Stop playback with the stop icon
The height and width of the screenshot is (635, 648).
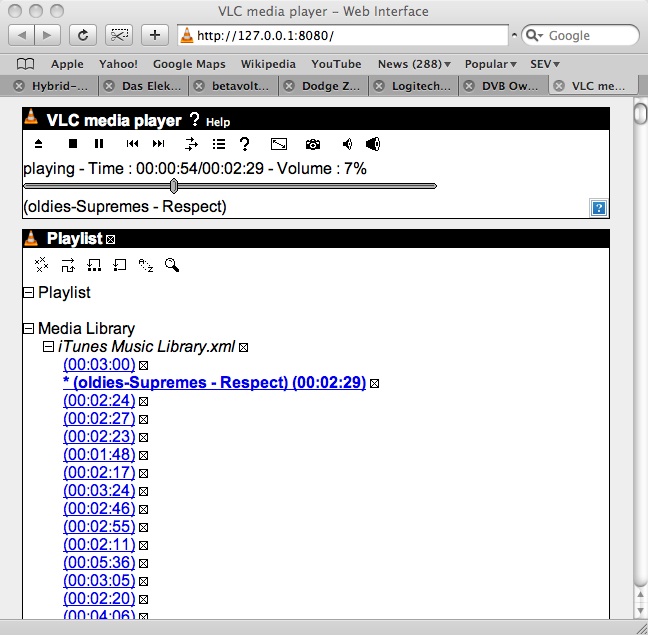point(73,143)
